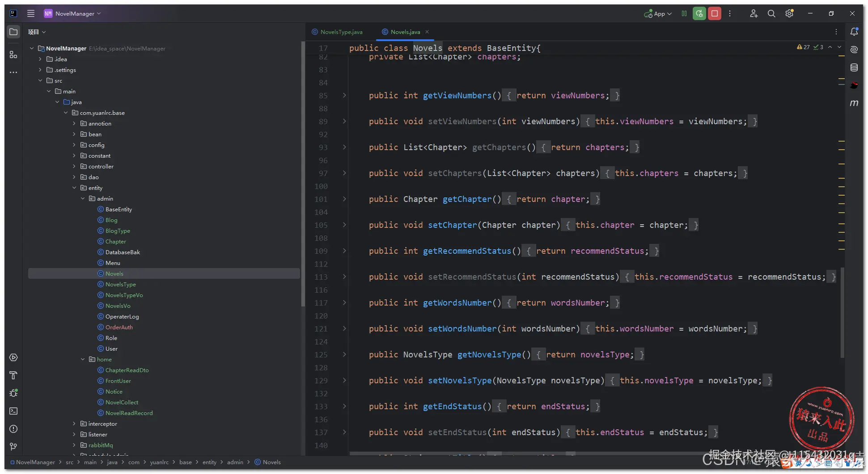Open the Database tool window
This screenshot has width=868, height=474.
coord(854,67)
